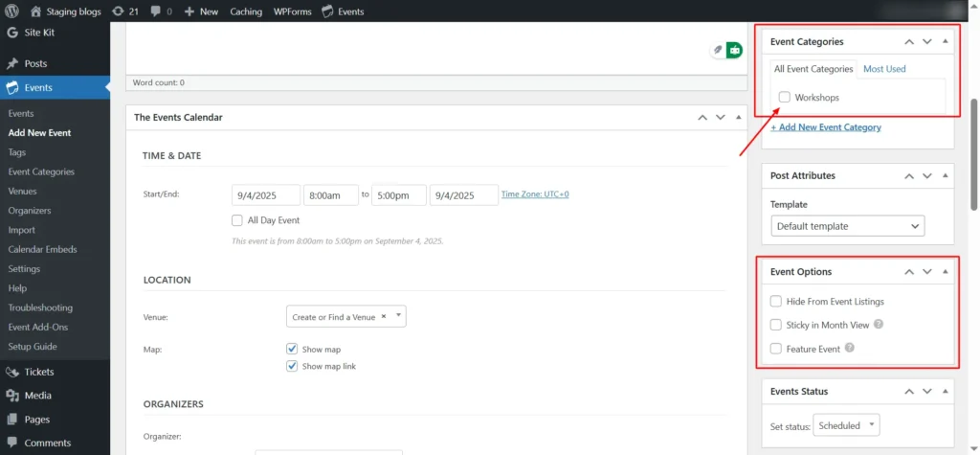Click the Site Kit Google icon
The image size is (980, 455).
(11, 33)
